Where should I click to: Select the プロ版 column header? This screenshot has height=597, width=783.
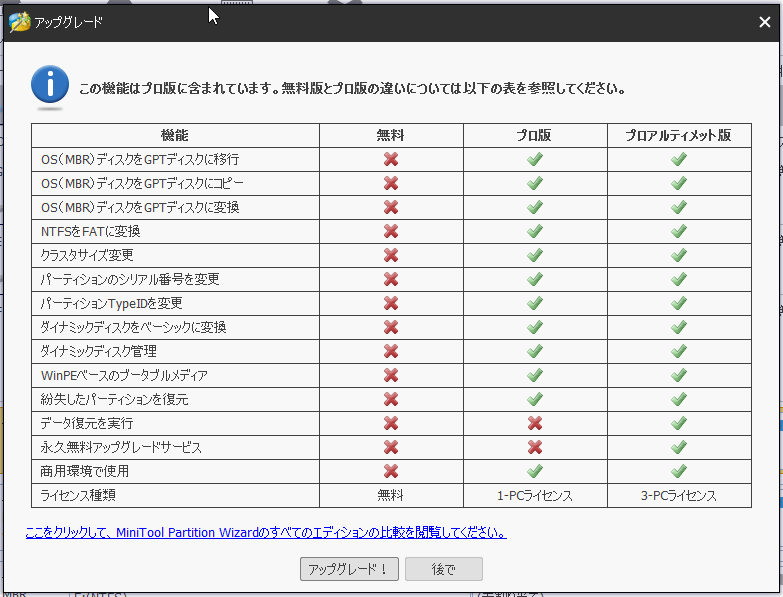(x=535, y=135)
